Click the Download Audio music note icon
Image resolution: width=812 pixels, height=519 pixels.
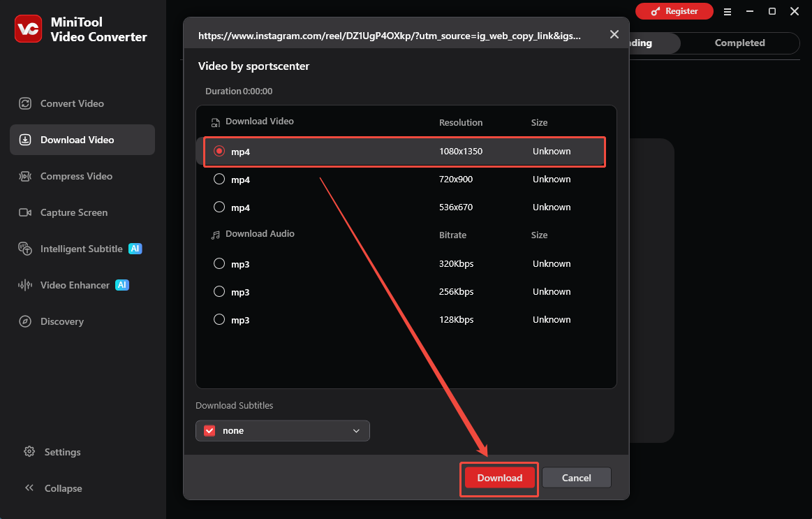pos(216,235)
